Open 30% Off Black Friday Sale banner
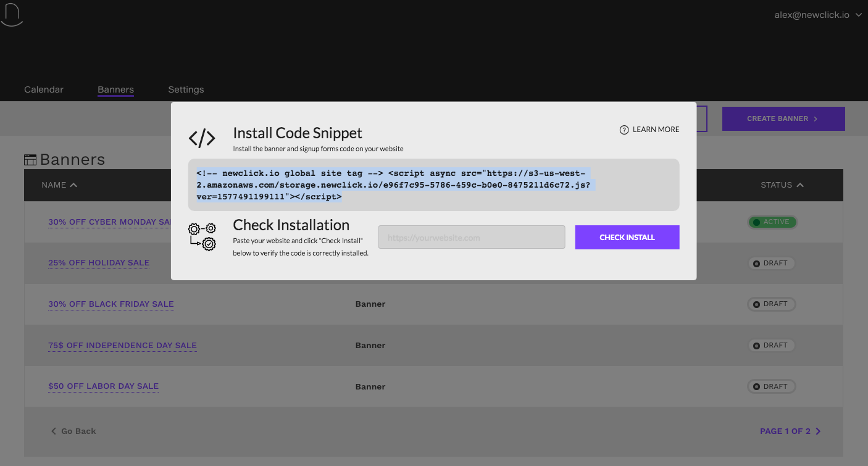This screenshot has width=868, height=466. (x=111, y=304)
